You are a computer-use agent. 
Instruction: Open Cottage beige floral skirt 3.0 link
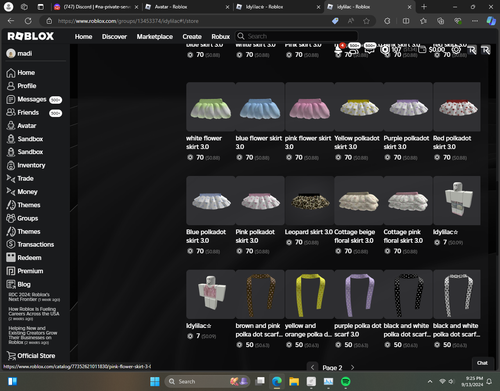tap(355, 236)
